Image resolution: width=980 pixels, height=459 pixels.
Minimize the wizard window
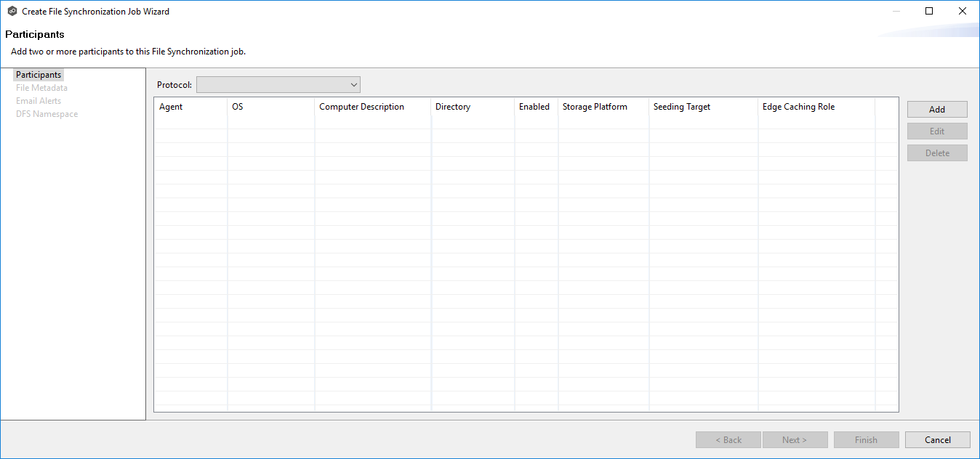[895, 11]
